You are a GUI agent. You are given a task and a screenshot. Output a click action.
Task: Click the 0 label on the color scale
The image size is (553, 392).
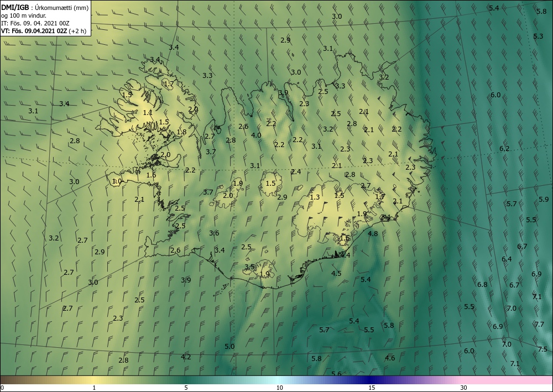click(x=2, y=388)
